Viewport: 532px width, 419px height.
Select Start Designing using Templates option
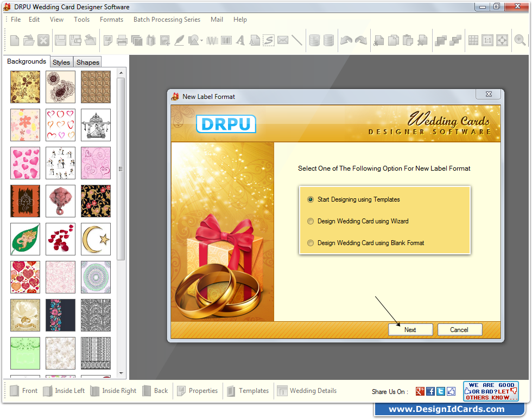[x=353, y=199]
